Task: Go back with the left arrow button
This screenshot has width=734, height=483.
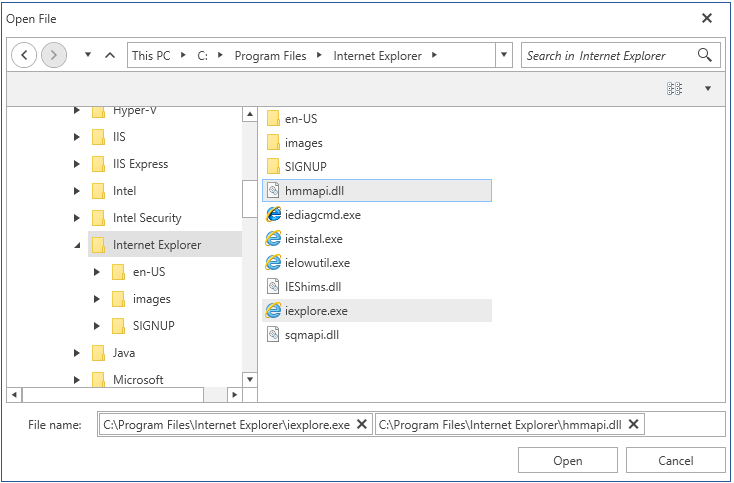Action: (x=24, y=55)
